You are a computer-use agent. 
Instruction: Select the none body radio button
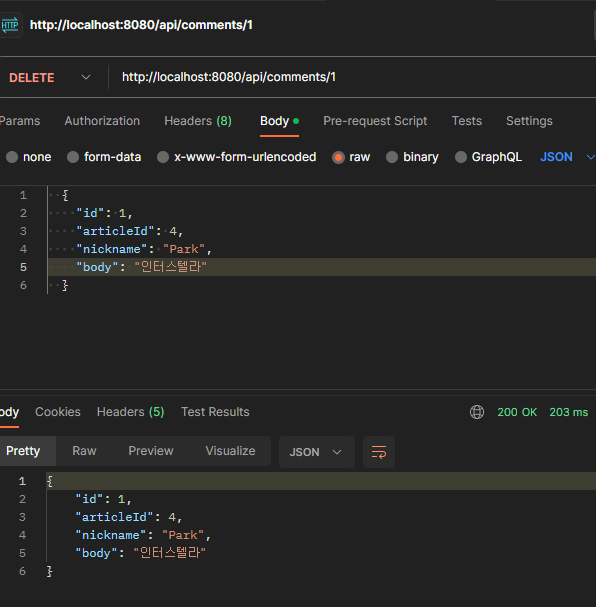pos(12,157)
